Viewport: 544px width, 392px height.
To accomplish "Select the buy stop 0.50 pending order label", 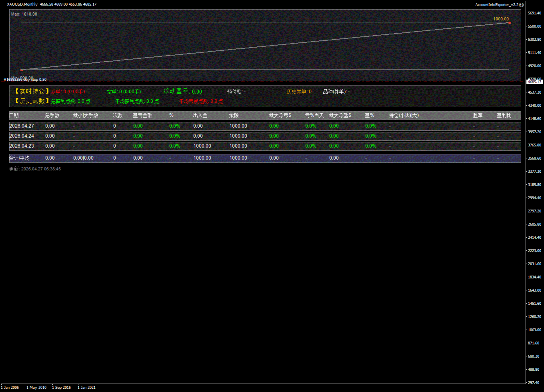I will 25,80.
